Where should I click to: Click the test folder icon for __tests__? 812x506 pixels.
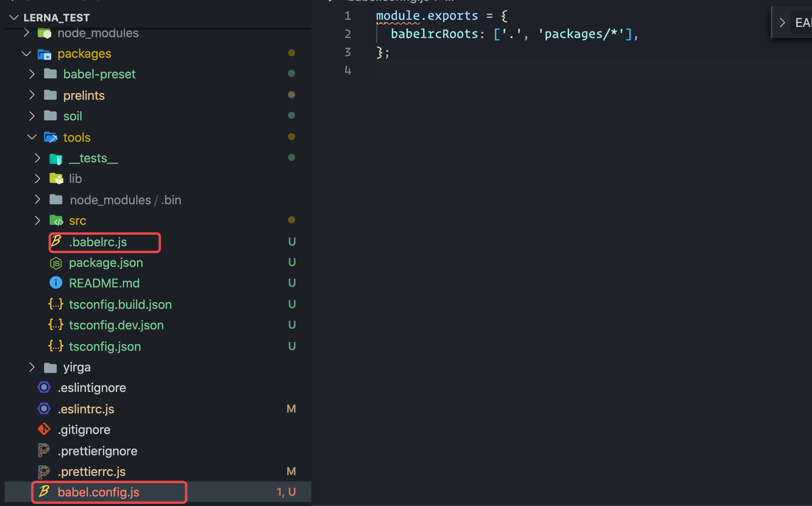[x=55, y=159]
